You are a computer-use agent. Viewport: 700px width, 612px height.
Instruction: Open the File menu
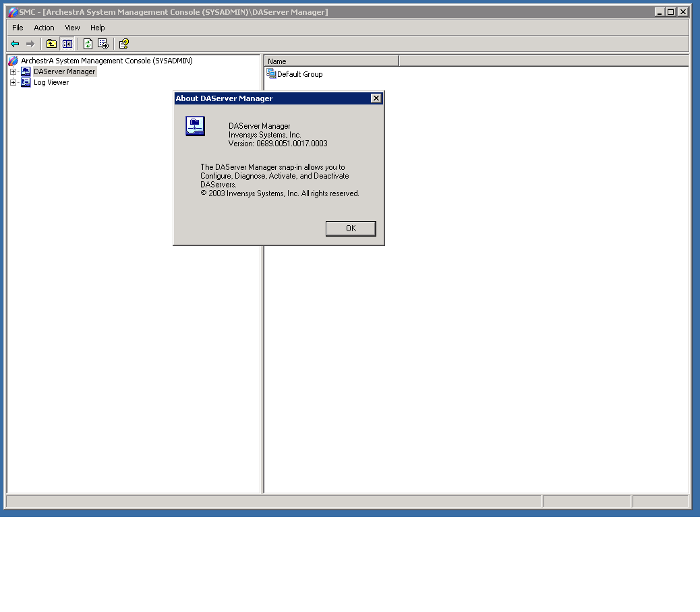click(18, 28)
